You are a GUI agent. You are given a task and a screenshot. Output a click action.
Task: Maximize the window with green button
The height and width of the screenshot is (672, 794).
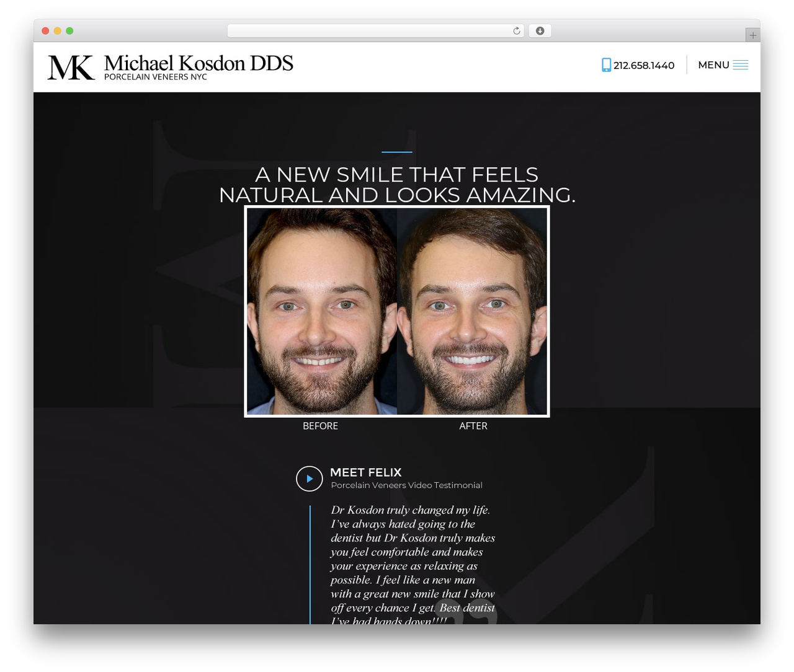[x=69, y=31]
